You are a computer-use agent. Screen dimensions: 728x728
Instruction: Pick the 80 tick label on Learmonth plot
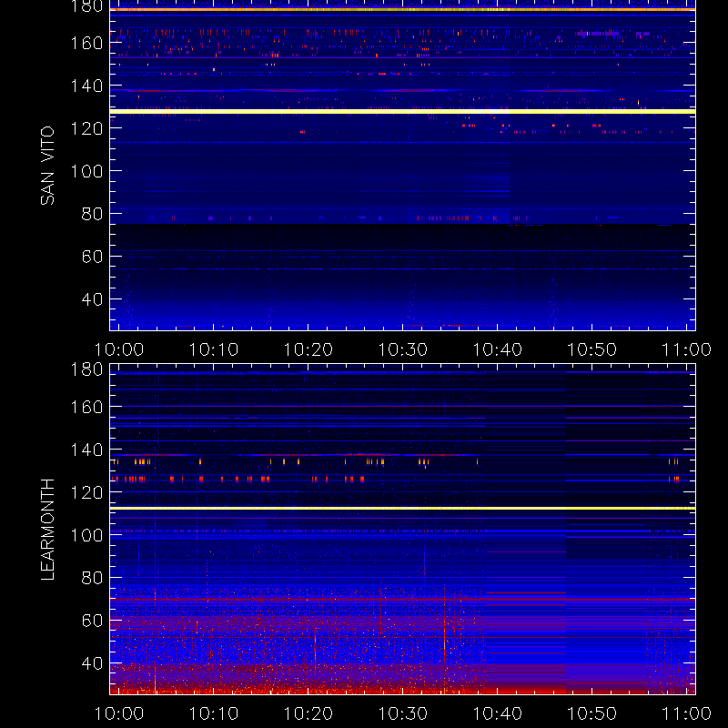click(92, 578)
